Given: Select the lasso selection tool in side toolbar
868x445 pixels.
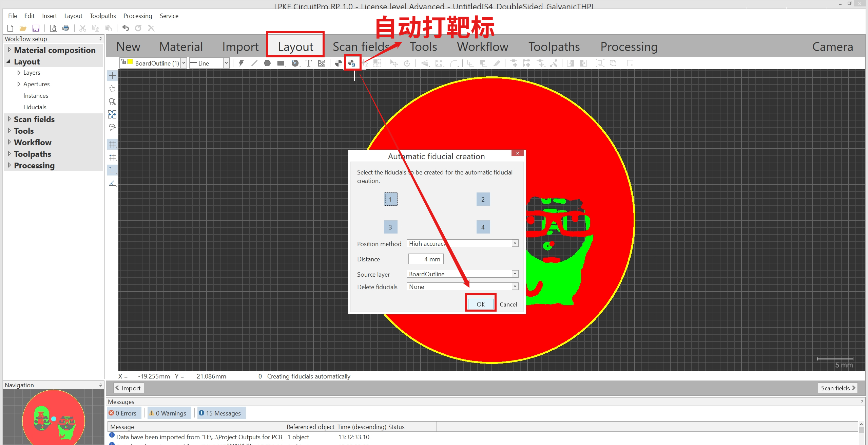Looking at the screenshot, I should [x=112, y=127].
